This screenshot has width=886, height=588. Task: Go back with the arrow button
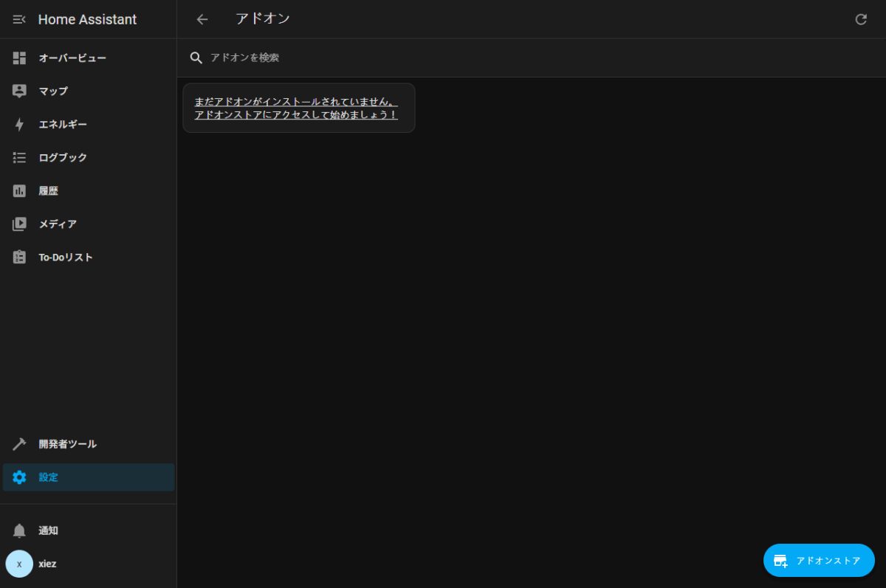coord(202,19)
